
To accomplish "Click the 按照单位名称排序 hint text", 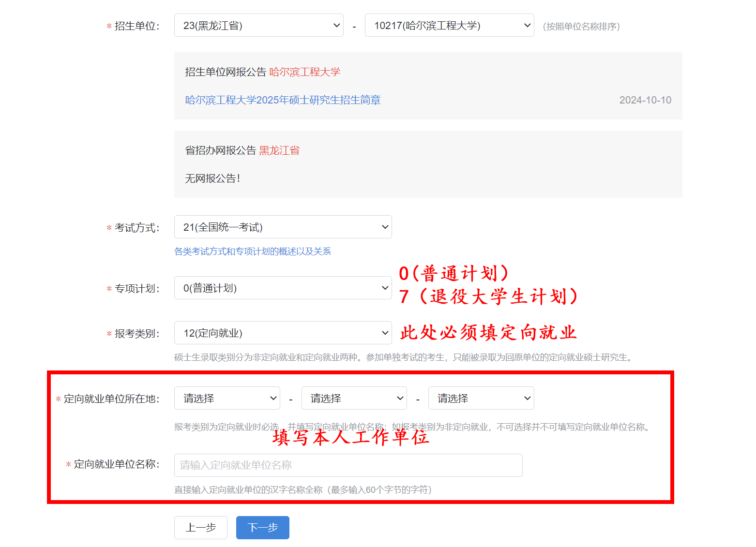I will 581,27.
